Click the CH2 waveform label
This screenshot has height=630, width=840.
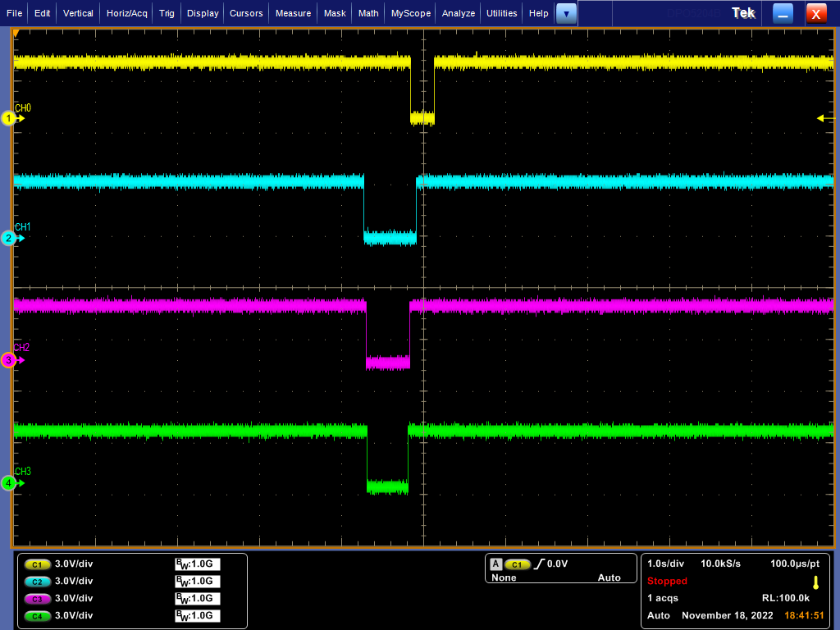(x=22, y=348)
